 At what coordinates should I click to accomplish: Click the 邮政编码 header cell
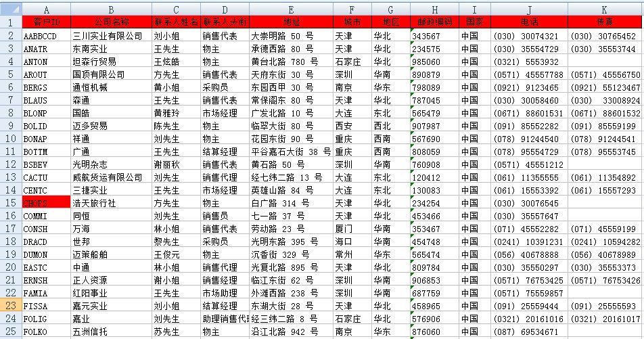coord(434,22)
